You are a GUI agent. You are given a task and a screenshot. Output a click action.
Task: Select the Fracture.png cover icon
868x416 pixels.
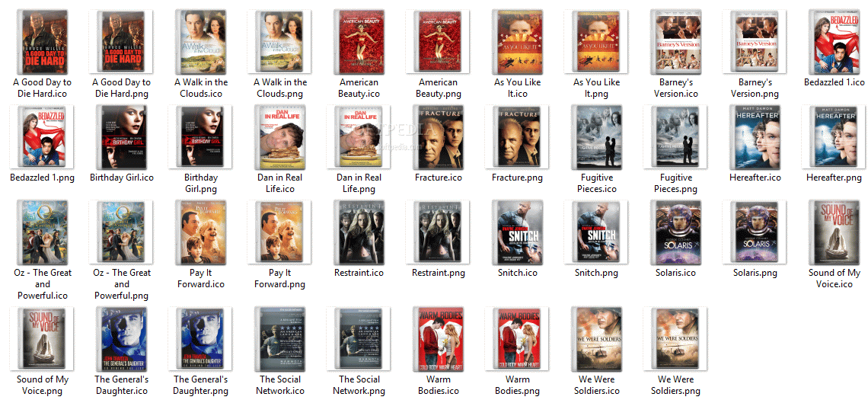coord(518,137)
